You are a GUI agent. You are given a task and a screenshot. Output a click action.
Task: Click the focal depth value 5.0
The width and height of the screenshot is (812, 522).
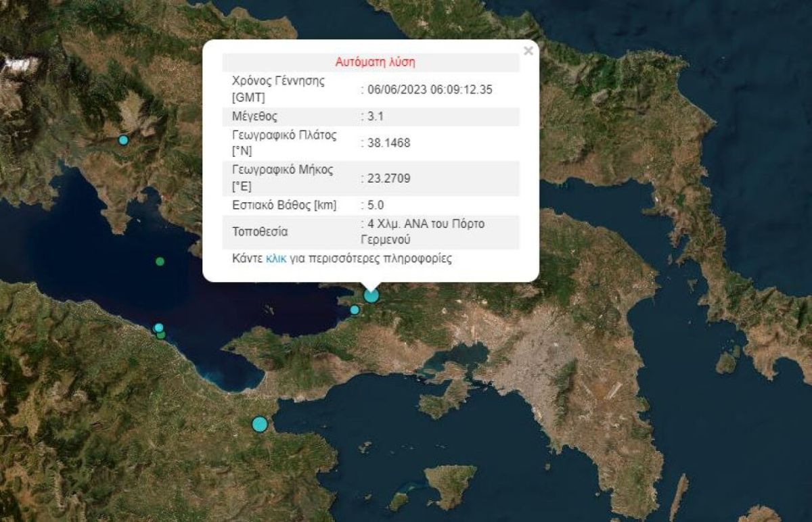[376, 205]
